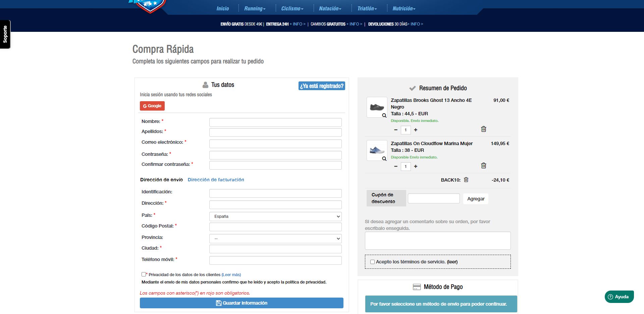This screenshot has width=644, height=314.
Task: Sign in with the Google button
Action: point(152,106)
